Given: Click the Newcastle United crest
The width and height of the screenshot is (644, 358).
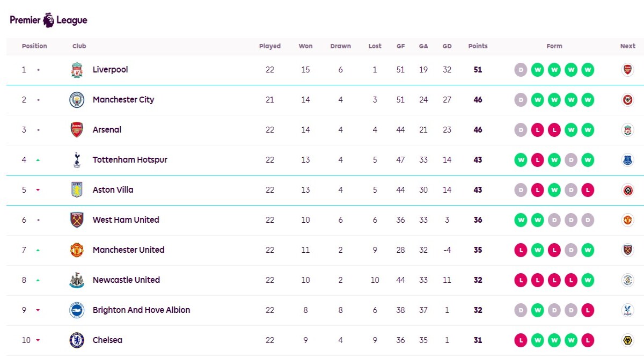Looking at the screenshot, I should (x=77, y=280).
